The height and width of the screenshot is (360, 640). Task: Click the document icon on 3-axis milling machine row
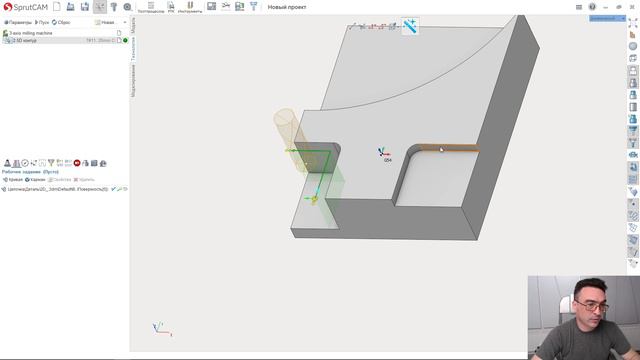[119, 33]
